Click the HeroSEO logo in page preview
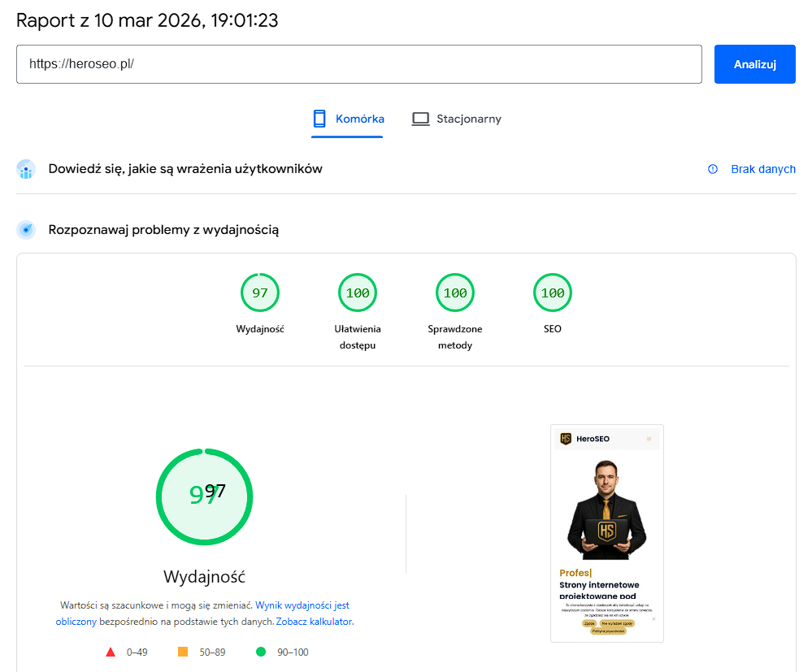The height and width of the screenshot is (672, 812). coord(566,439)
